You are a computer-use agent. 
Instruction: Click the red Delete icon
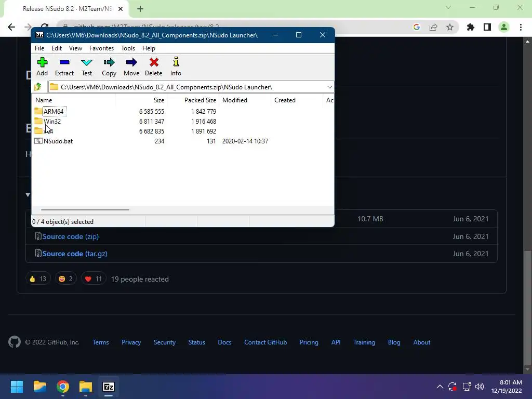point(154,66)
